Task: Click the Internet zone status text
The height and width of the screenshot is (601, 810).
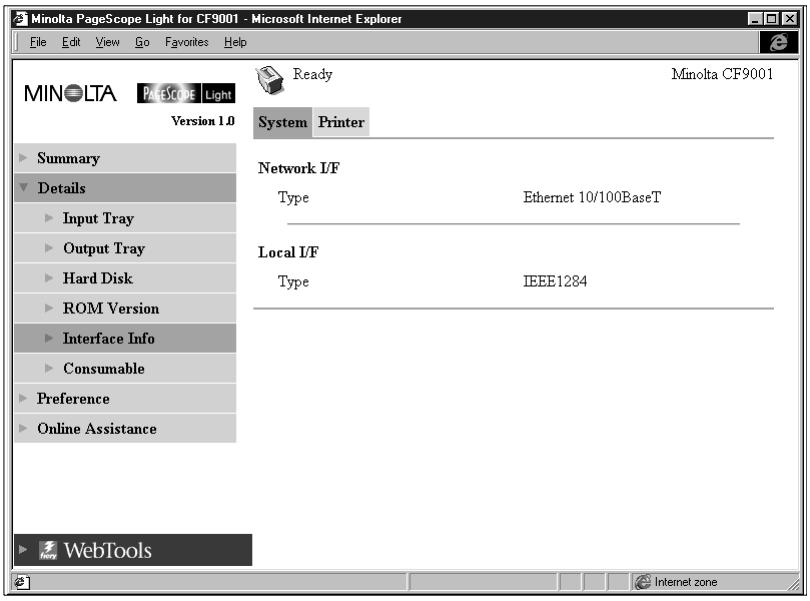Action: (686, 582)
